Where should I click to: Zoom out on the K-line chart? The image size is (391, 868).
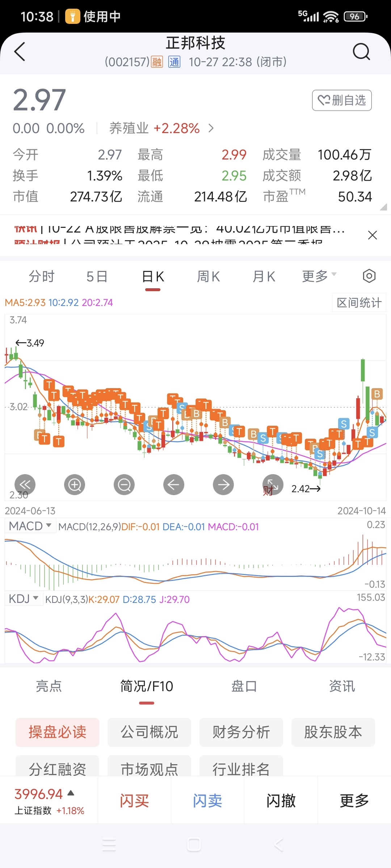124,485
